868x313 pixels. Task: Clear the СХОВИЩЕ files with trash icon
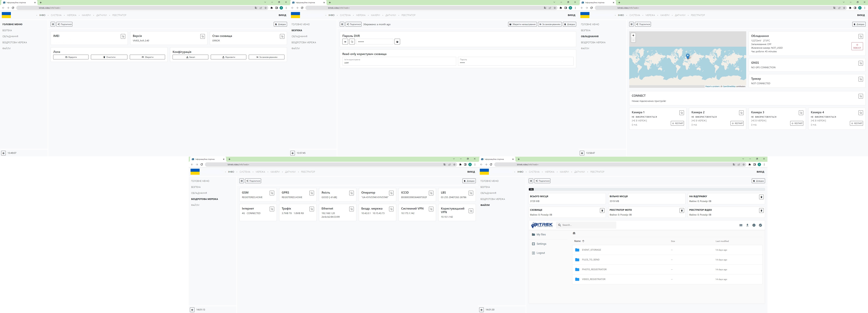[602, 211]
